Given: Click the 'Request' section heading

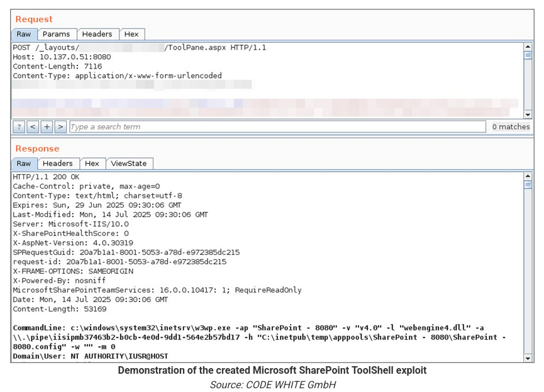Looking at the screenshot, I should pyautogui.click(x=34, y=19).
